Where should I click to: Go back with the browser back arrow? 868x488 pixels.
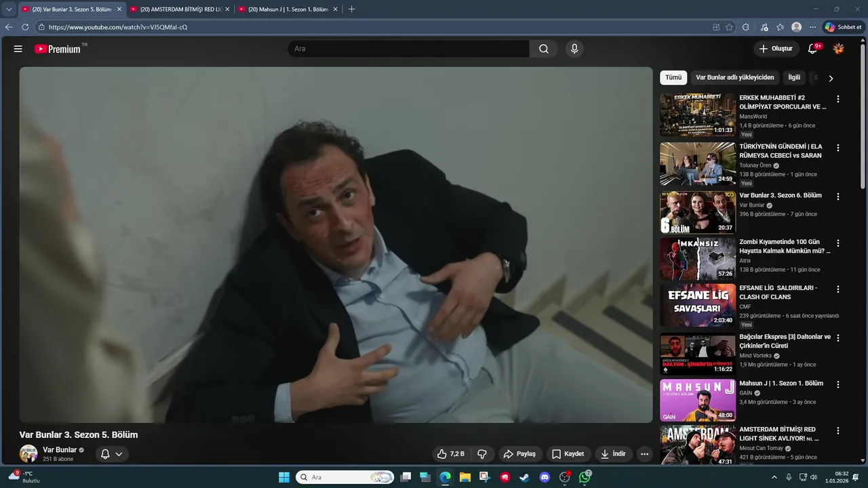coord(9,27)
